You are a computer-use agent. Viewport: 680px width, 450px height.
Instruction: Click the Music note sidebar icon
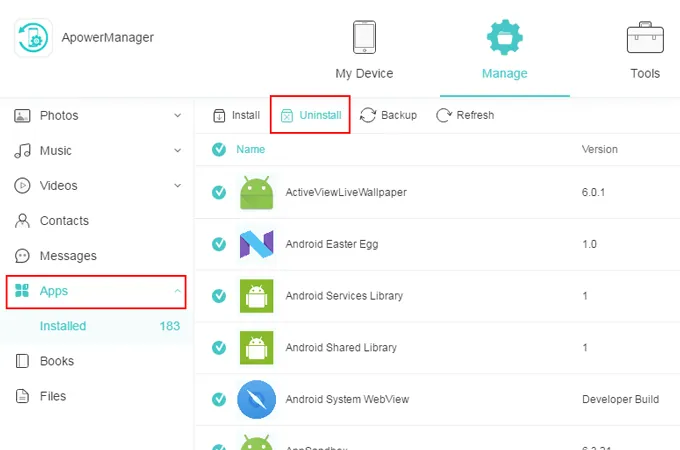[22, 151]
